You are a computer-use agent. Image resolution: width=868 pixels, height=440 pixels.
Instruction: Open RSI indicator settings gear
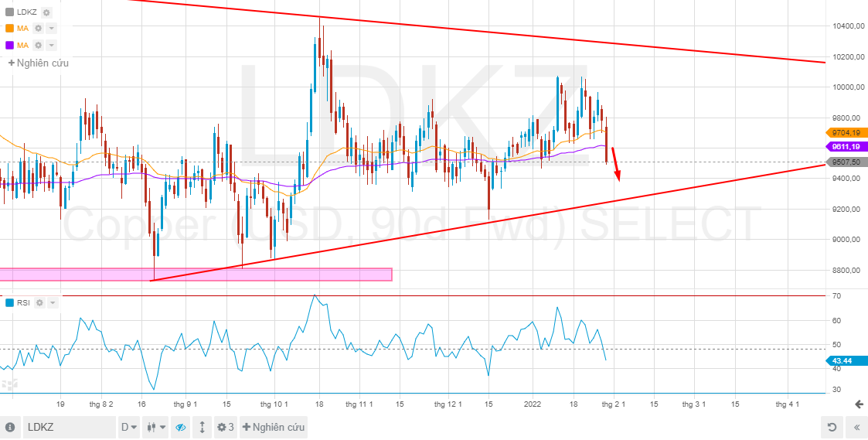(39, 302)
